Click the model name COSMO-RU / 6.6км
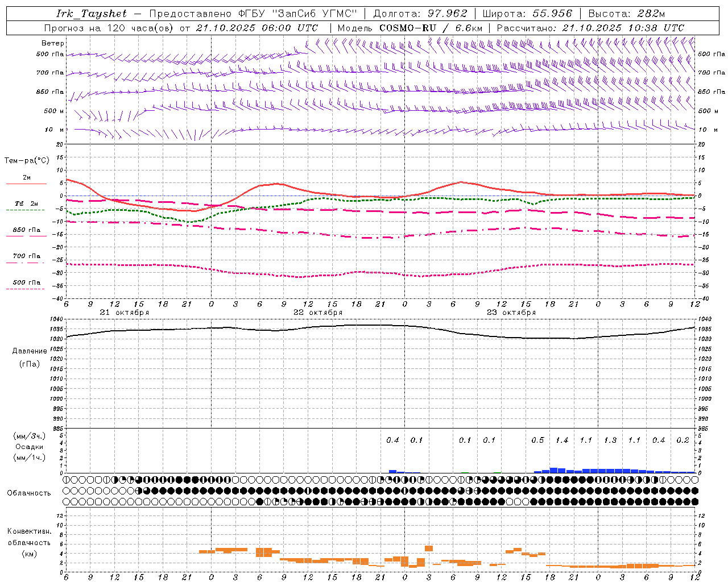 (x=431, y=28)
